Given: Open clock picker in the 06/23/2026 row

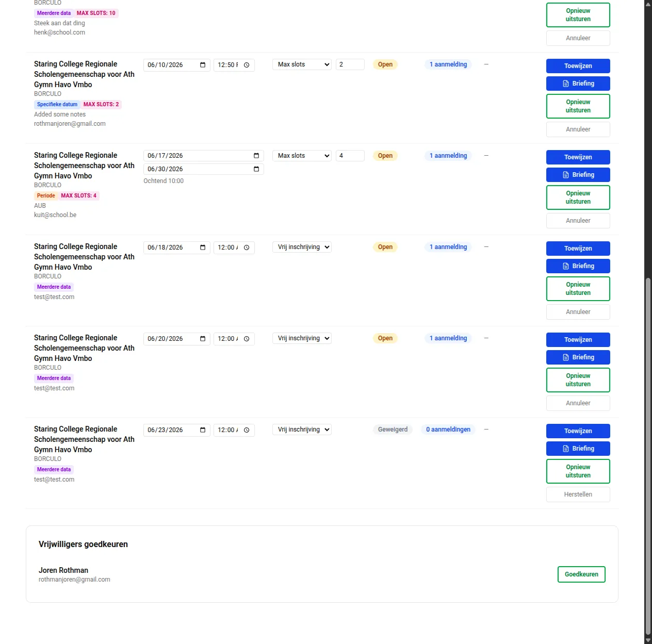Looking at the screenshot, I should (x=247, y=430).
